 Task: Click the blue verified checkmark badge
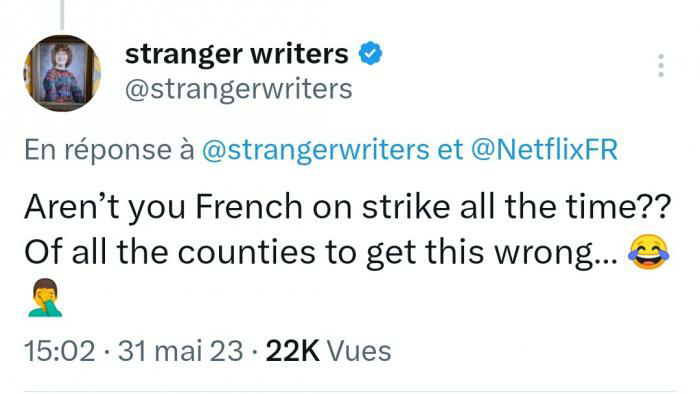click(x=371, y=53)
